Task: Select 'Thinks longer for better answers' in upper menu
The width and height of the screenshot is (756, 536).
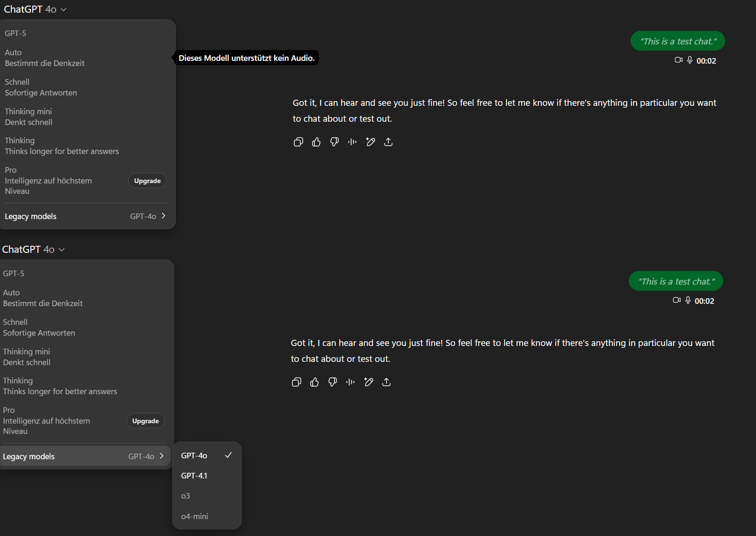Action: [86, 146]
